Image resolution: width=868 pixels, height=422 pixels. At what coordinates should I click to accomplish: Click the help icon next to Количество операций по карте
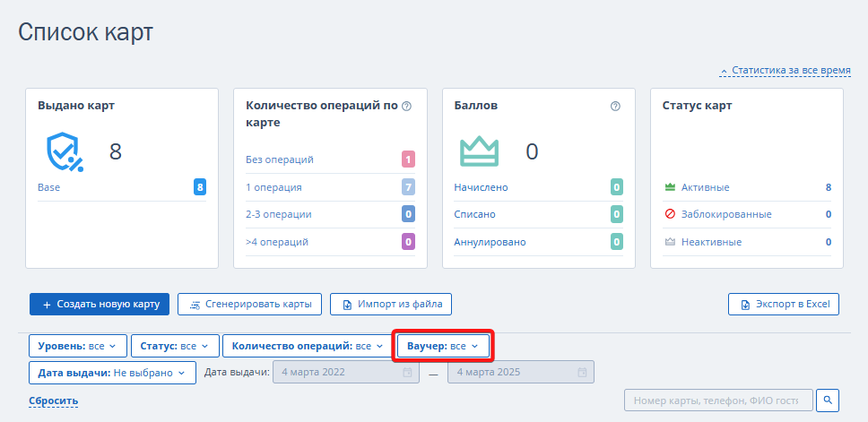[x=406, y=107]
